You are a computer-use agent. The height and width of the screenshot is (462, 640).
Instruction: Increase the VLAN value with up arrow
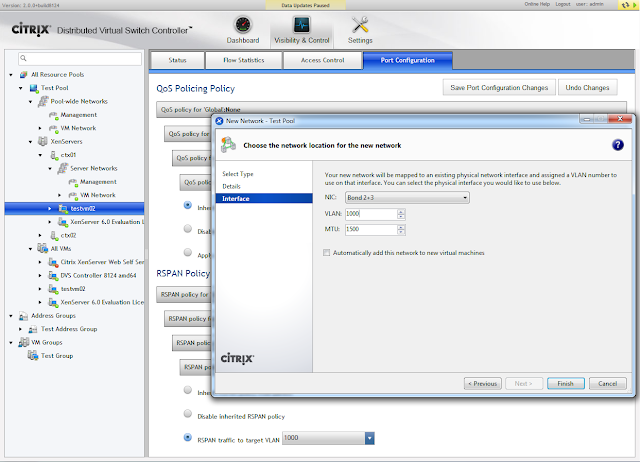click(401, 211)
